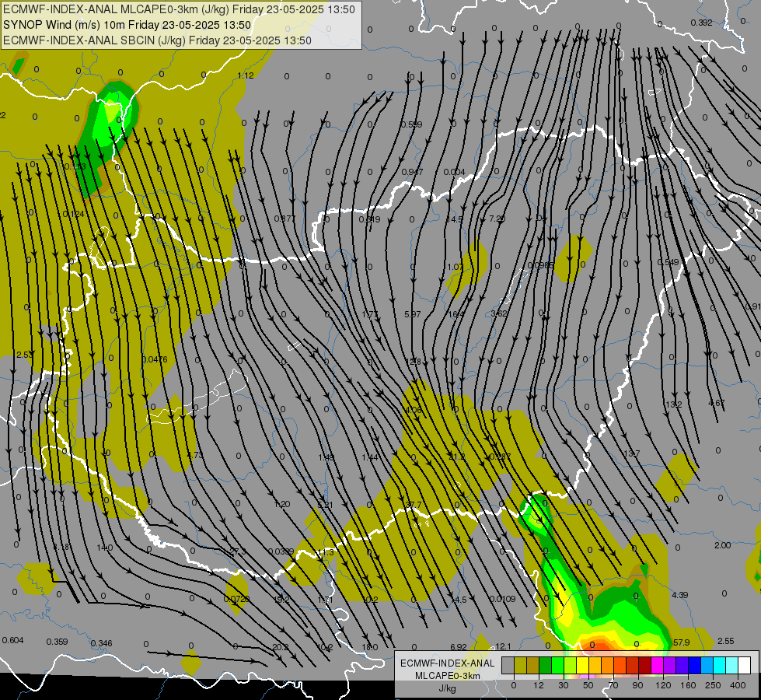Image resolution: width=761 pixels, height=700 pixels.
Task: Select the white legend swatch
Action: pos(745,665)
